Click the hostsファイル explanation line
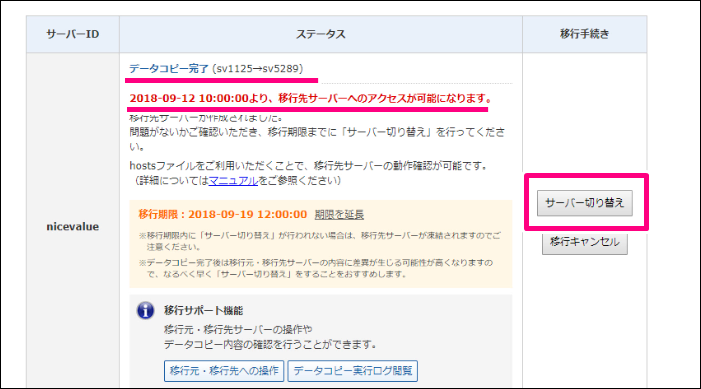The image size is (701, 389). [x=308, y=166]
